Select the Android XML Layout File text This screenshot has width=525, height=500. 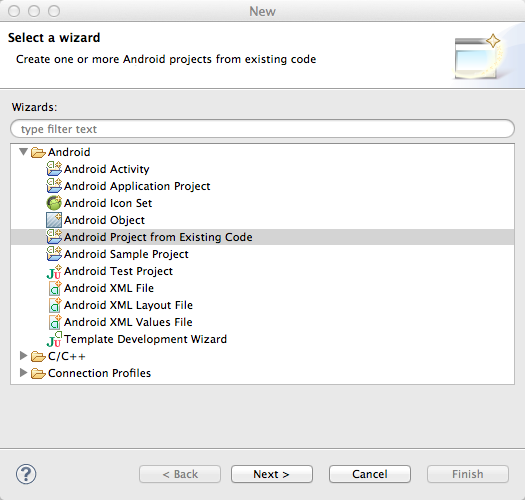(x=128, y=305)
